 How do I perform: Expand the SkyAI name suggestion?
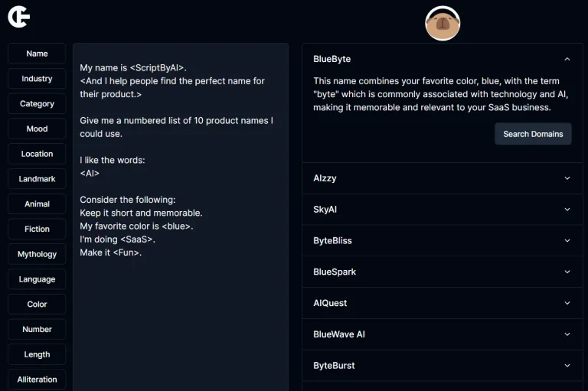coord(567,210)
